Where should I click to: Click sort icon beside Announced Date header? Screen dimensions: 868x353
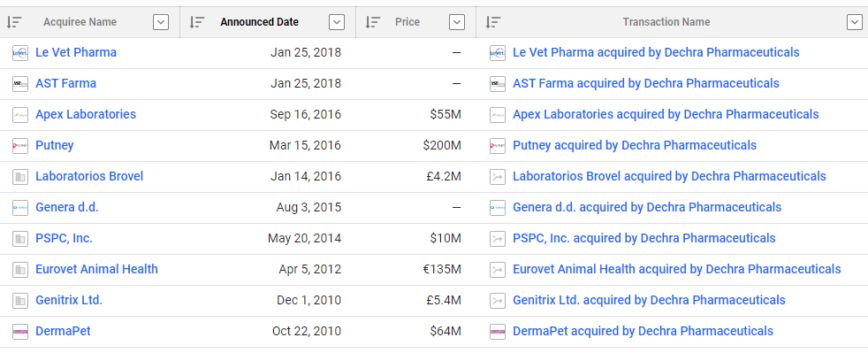tap(197, 22)
